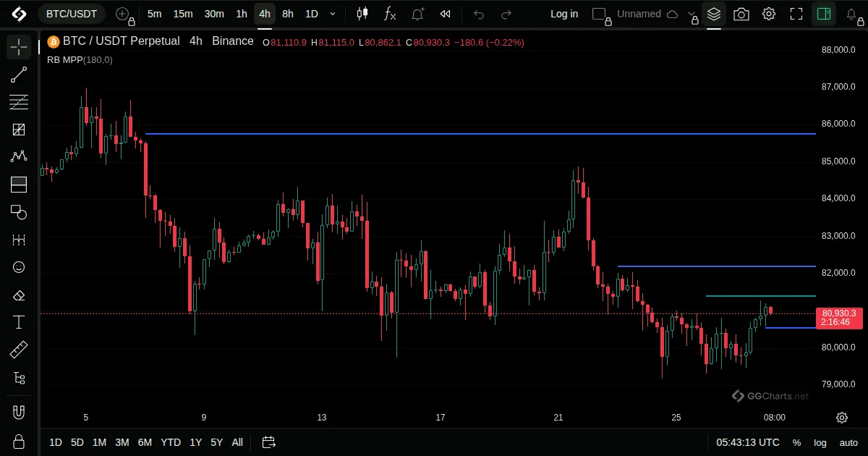
Task: Select the 4h timeframe
Action: [265, 14]
